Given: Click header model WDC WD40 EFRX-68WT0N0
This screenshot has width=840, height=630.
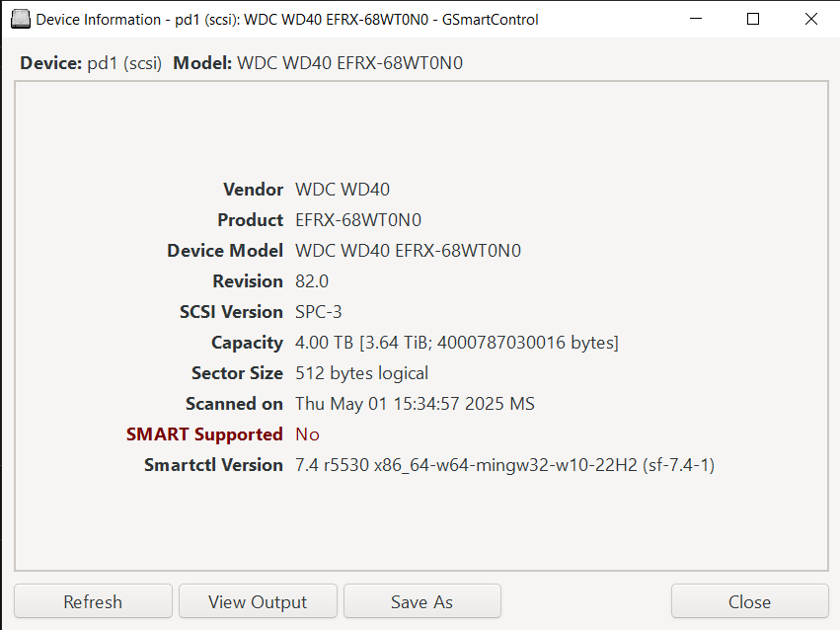Looking at the screenshot, I should (349, 63).
